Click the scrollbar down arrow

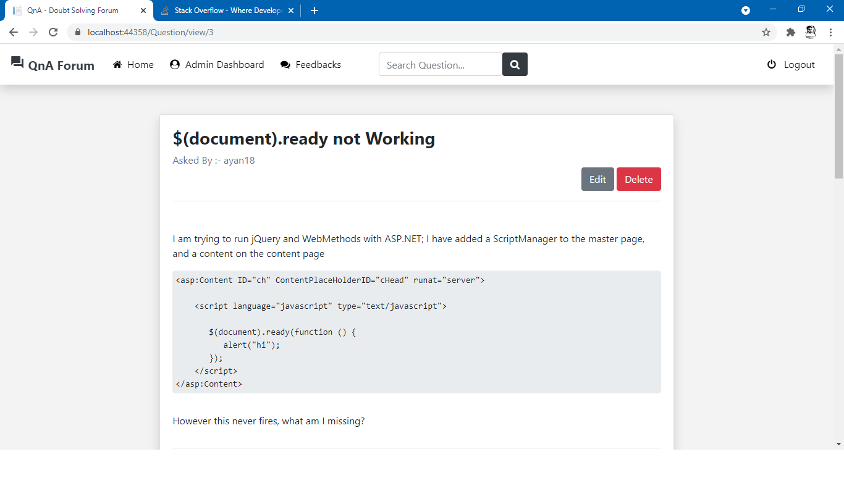tap(838, 444)
